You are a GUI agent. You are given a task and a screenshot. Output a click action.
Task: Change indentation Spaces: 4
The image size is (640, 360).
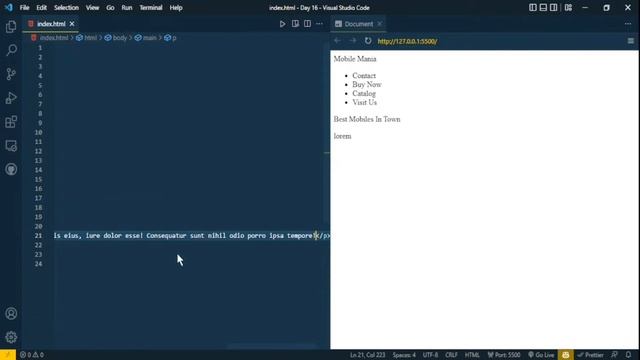click(x=404, y=355)
